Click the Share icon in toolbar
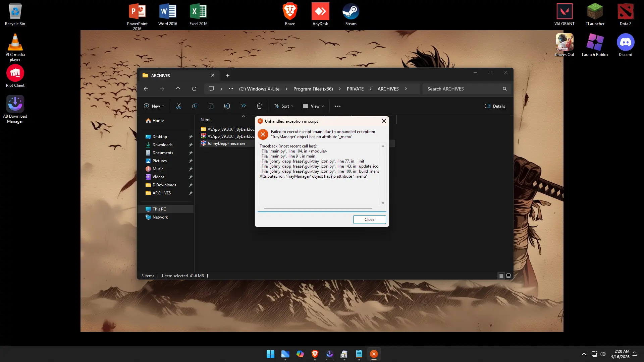The width and height of the screenshot is (644, 362). coord(243,106)
